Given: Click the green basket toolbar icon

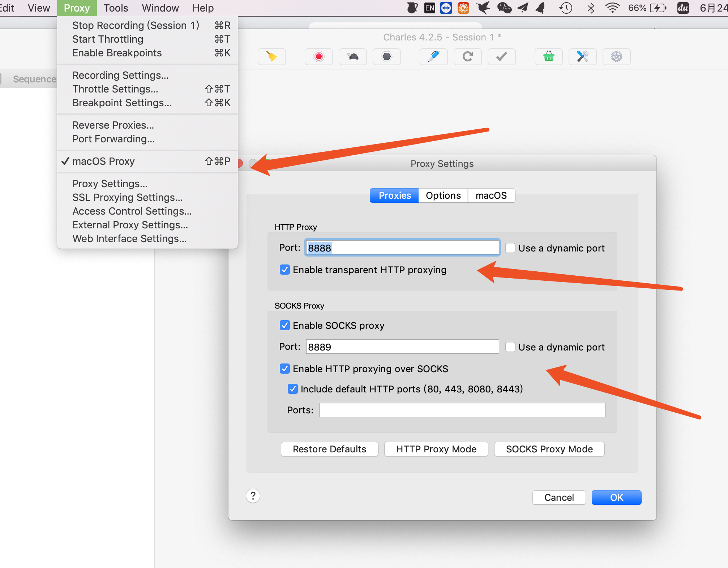Looking at the screenshot, I should (549, 57).
